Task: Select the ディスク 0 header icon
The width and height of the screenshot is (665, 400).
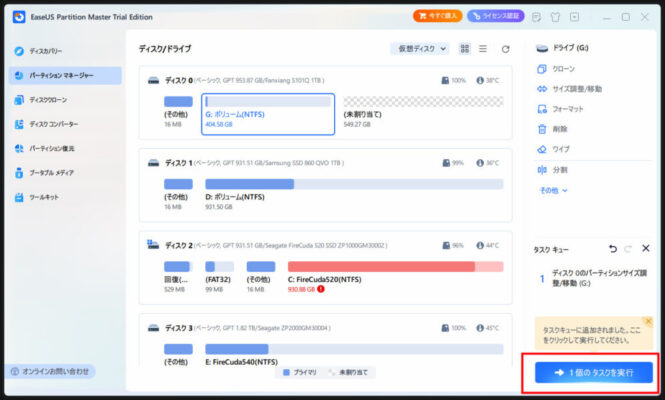Action: coord(154,80)
